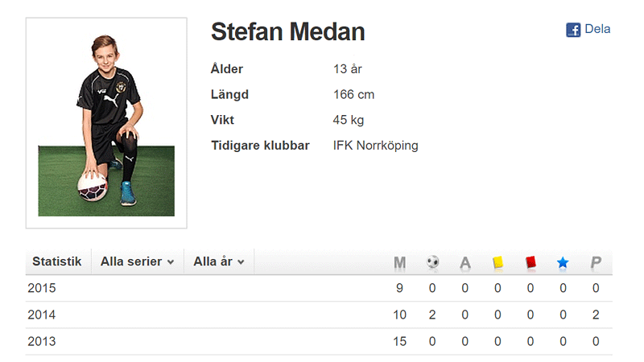The image size is (644, 362).
Task: Click the 'Stefan Medan' name heading
Action: pyautogui.click(x=287, y=32)
